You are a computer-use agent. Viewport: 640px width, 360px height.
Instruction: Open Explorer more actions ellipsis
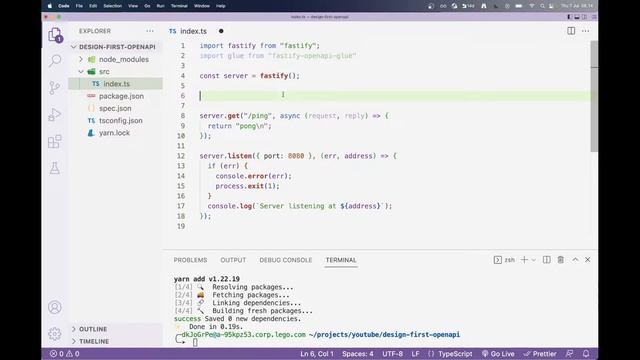point(150,31)
